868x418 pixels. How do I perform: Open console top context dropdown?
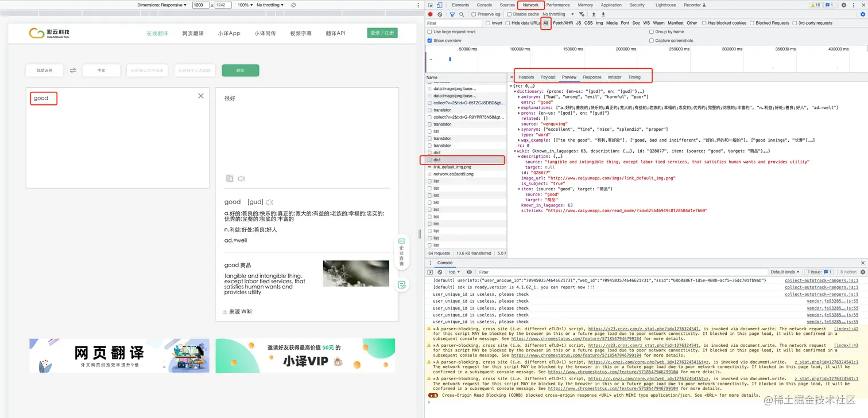click(454, 272)
